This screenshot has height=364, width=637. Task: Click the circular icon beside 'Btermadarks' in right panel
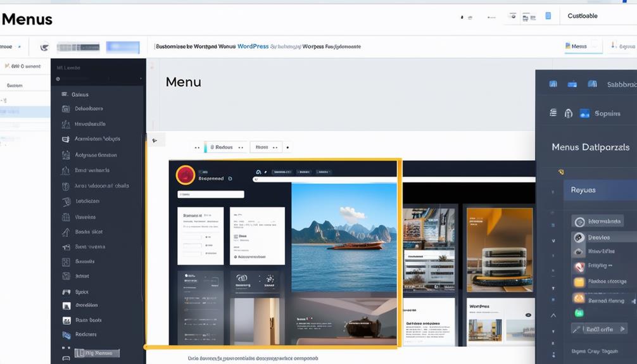[x=580, y=222]
